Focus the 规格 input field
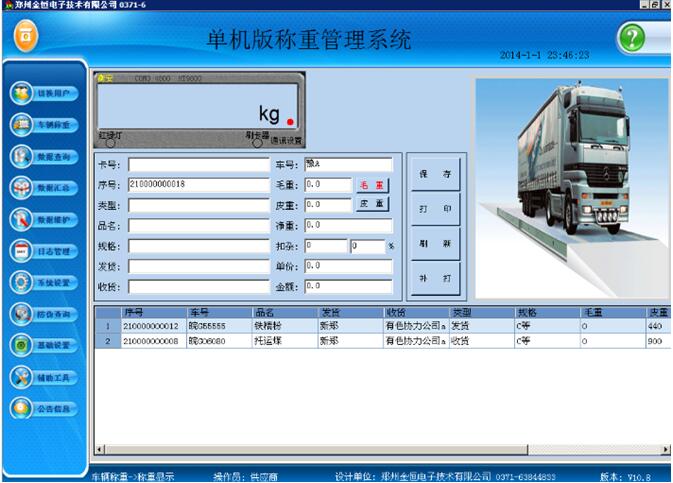 coord(199,246)
